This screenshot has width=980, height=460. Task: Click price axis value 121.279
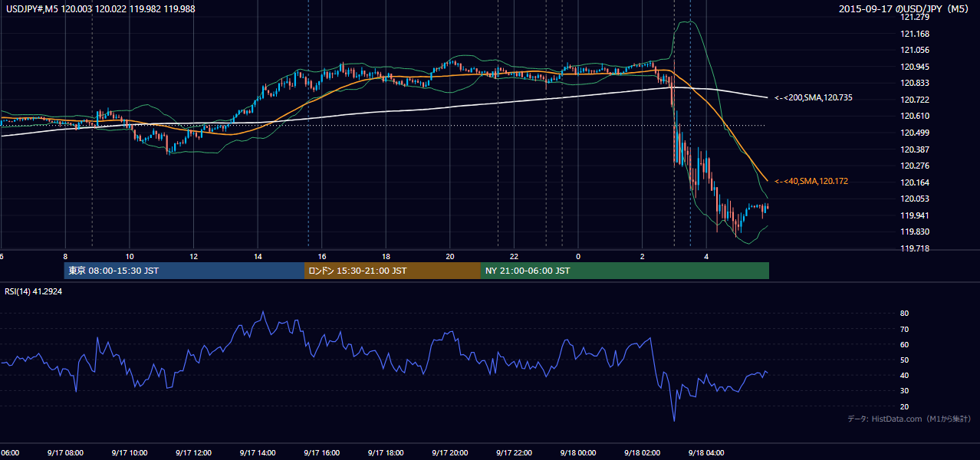(x=915, y=17)
